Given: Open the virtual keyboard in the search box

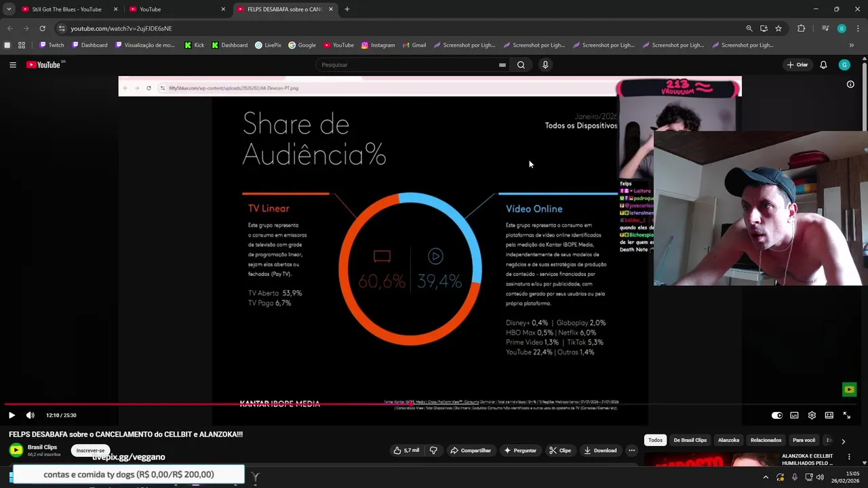Looking at the screenshot, I should 502,65.
